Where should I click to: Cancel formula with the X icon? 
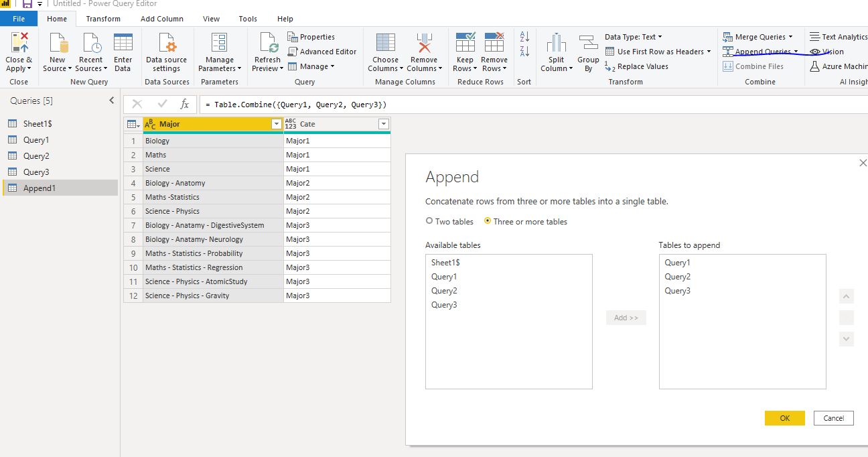tap(137, 104)
